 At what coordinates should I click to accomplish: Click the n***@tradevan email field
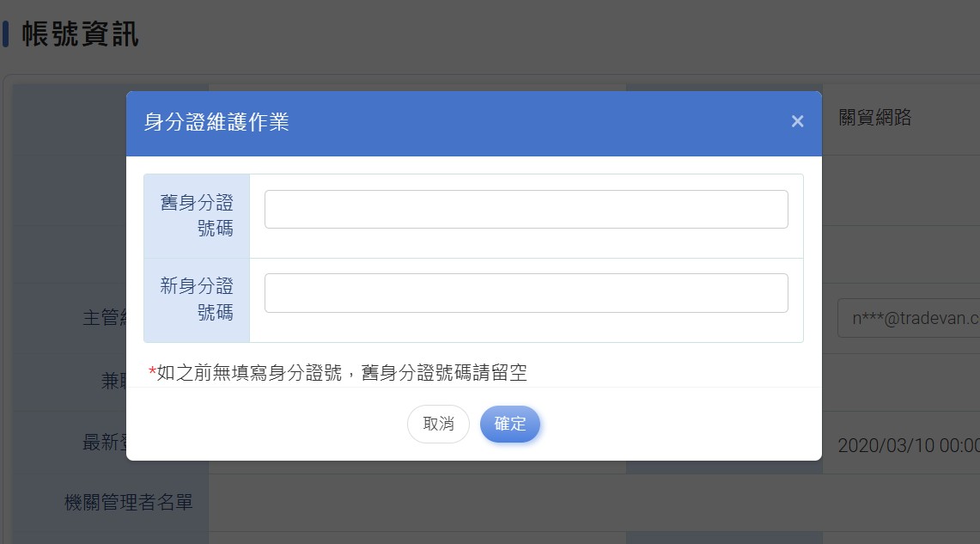[909, 318]
